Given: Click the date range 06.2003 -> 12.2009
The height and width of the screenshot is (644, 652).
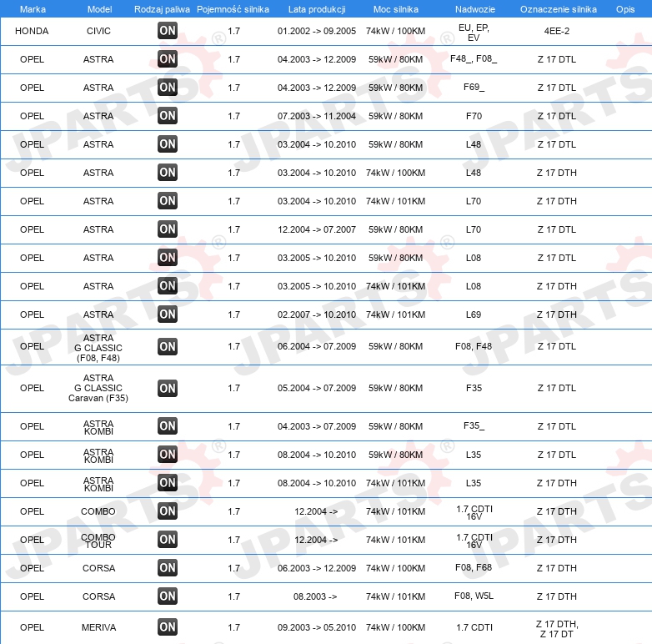Looking at the screenshot, I should (x=317, y=568).
